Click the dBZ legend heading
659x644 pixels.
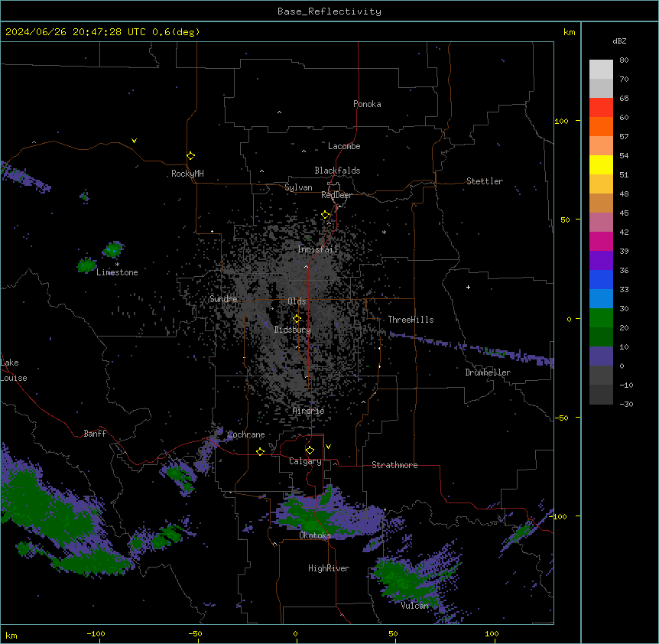tap(619, 41)
